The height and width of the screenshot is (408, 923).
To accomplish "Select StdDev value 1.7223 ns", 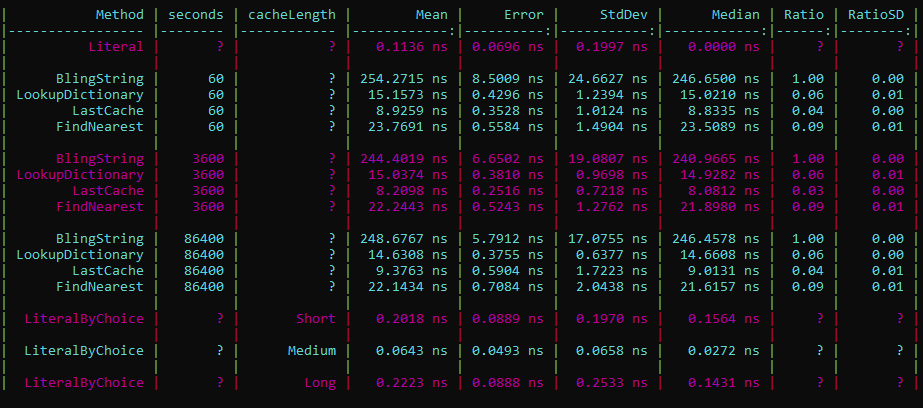I will pyautogui.click(x=612, y=270).
